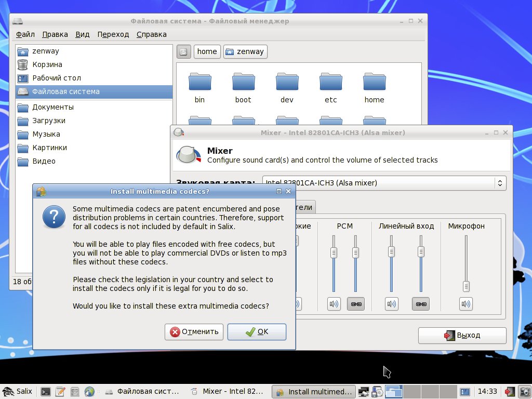Go to home in the path bar
Screen dimensions: 532x399
[207, 51]
